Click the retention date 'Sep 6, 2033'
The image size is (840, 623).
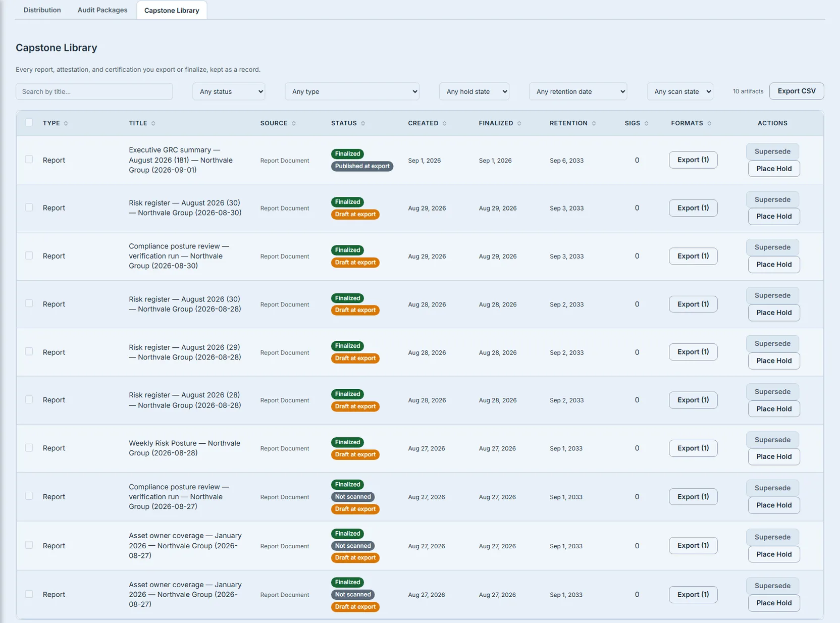[566, 161]
